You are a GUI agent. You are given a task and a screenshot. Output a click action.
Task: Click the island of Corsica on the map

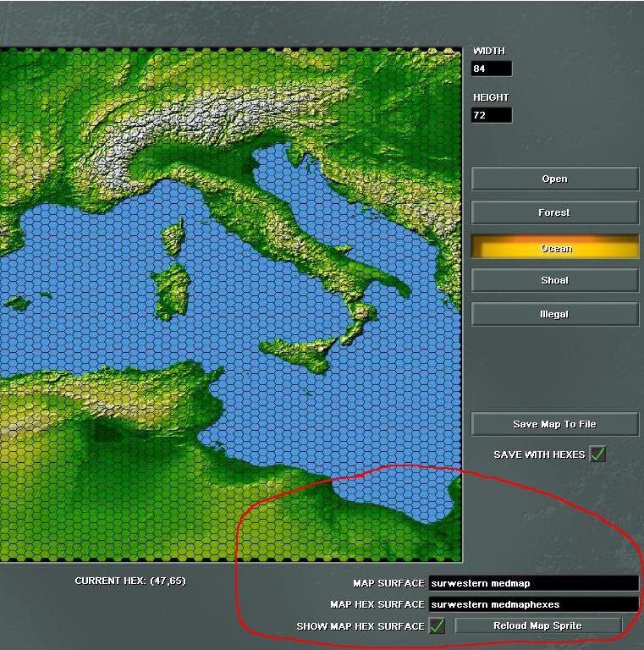173,237
